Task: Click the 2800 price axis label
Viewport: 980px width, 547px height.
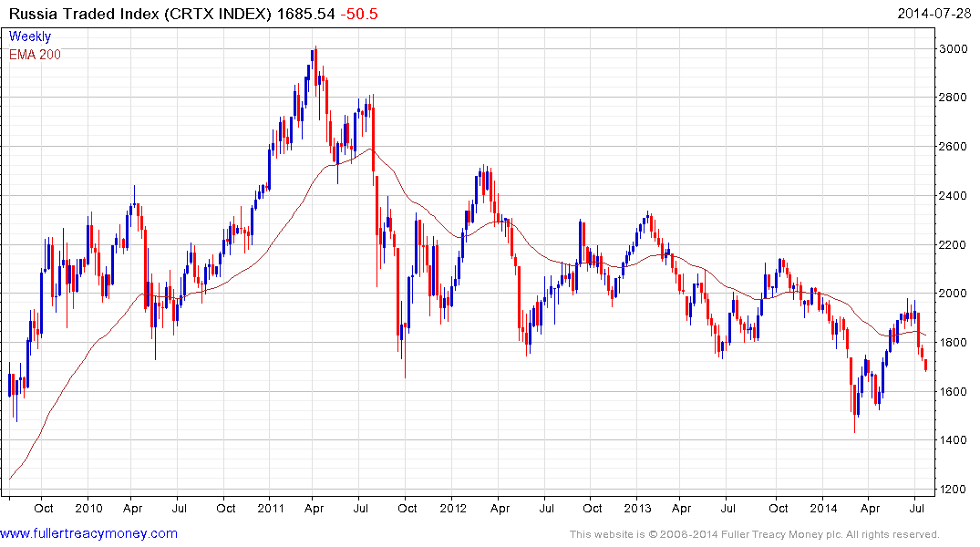Action: [954, 98]
